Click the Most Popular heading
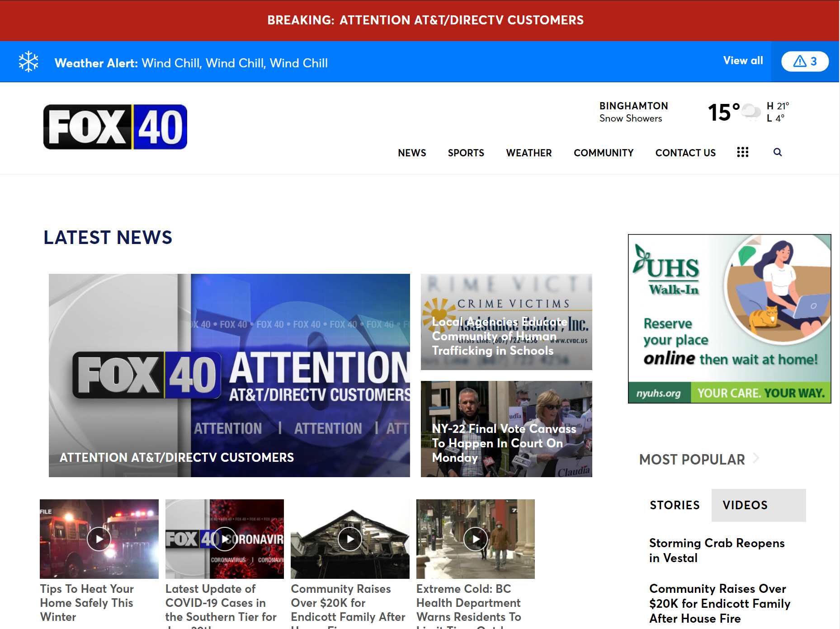 pyautogui.click(x=692, y=460)
